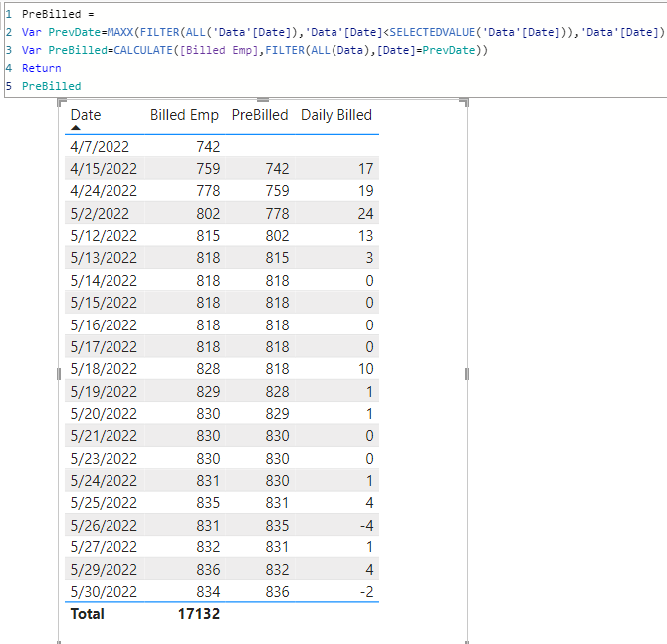Viewport: 667px width, 644px height.
Task: Select the 5/26/2022 date cell
Action: point(104,526)
